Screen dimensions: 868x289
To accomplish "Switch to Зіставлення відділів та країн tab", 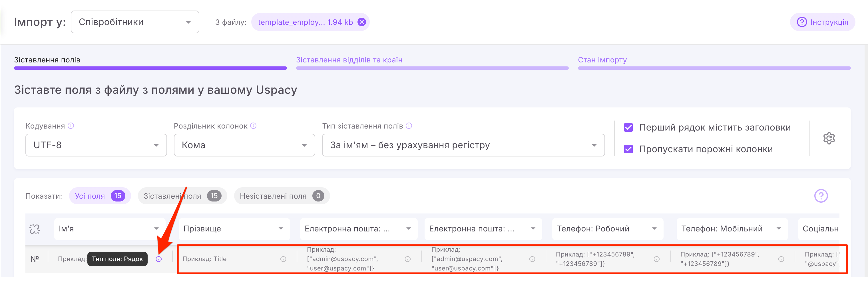I will (349, 60).
